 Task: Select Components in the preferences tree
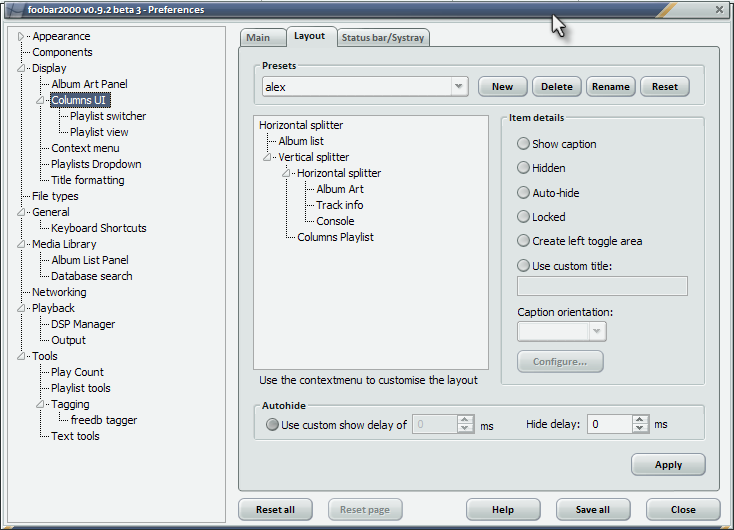tap(62, 52)
